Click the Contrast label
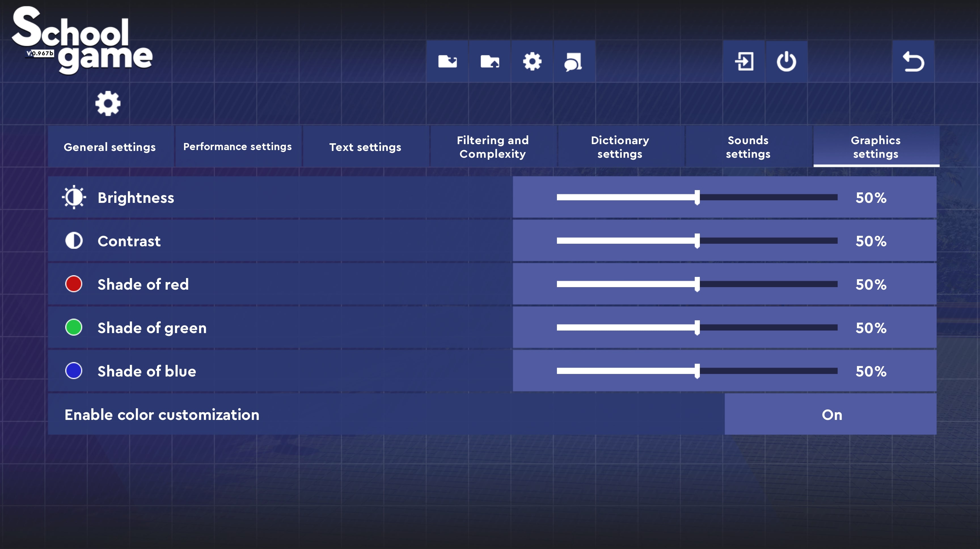The width and height of the screenshot is (980, 549). (129, 241)
